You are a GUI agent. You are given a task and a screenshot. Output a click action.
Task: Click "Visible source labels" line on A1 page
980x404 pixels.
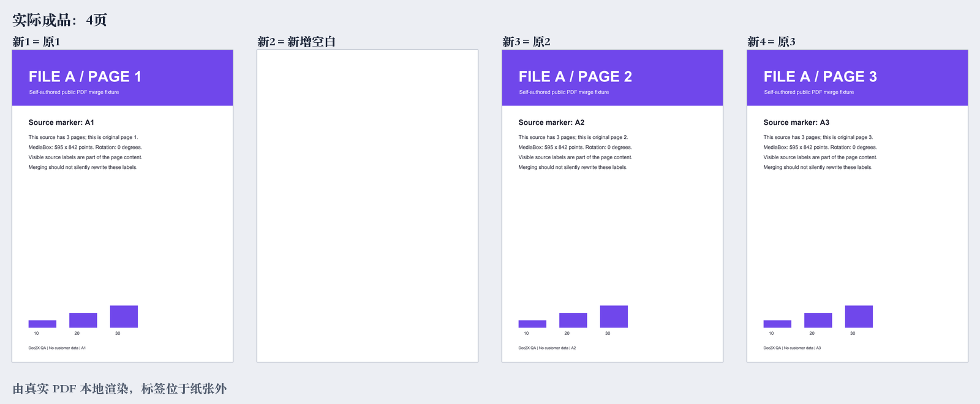(x=85, y=157)
